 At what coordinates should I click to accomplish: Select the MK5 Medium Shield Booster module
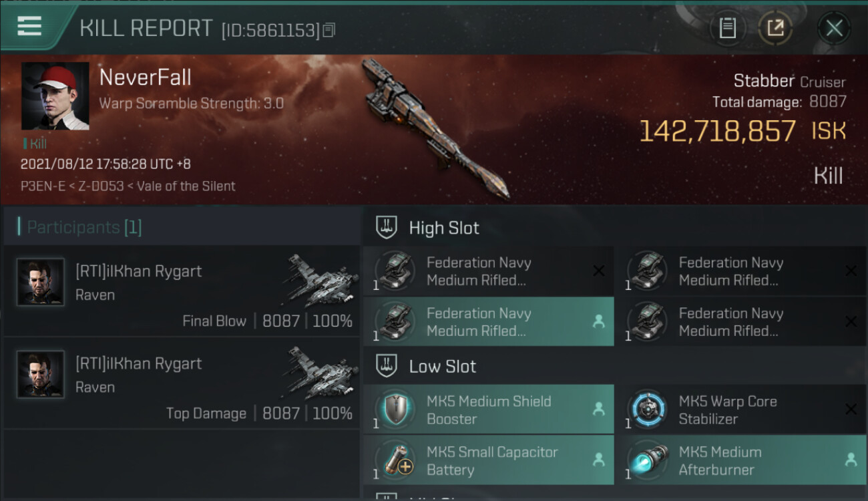click(x=488, y=409)
